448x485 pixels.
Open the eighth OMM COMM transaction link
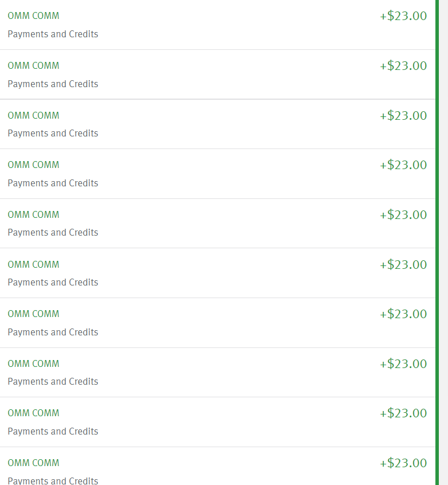[33, 363]
